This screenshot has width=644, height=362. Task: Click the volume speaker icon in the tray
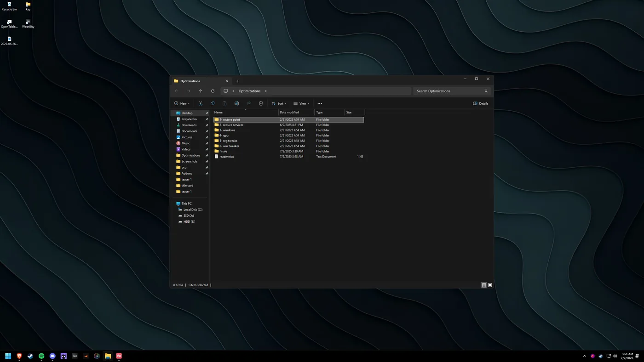point(615,356)
